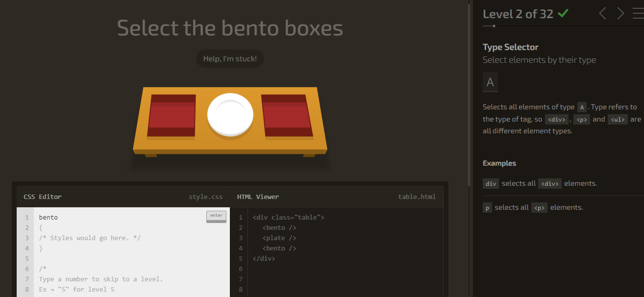
Task: Click the "A" type selector badge
Action: click(490, 82)
